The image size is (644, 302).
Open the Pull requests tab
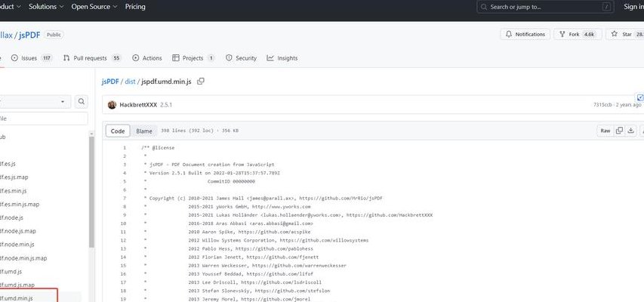tap(92, 58)
